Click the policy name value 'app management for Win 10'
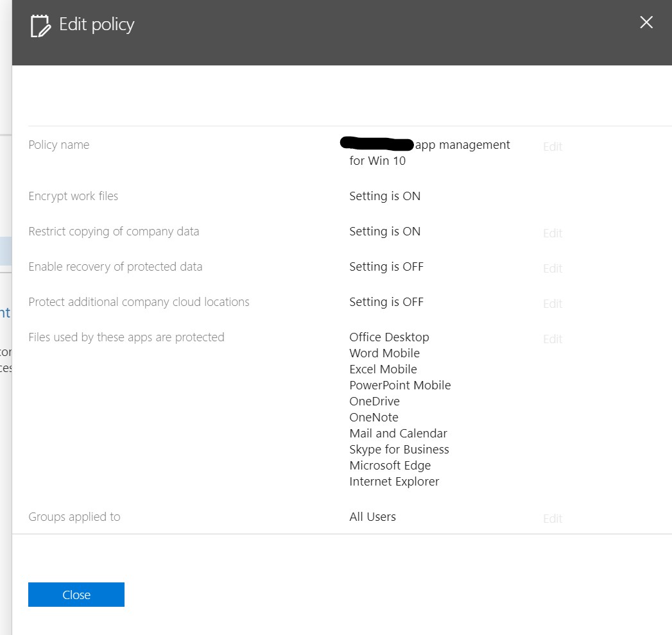This screenshot has width=672, height=635. 429,153
